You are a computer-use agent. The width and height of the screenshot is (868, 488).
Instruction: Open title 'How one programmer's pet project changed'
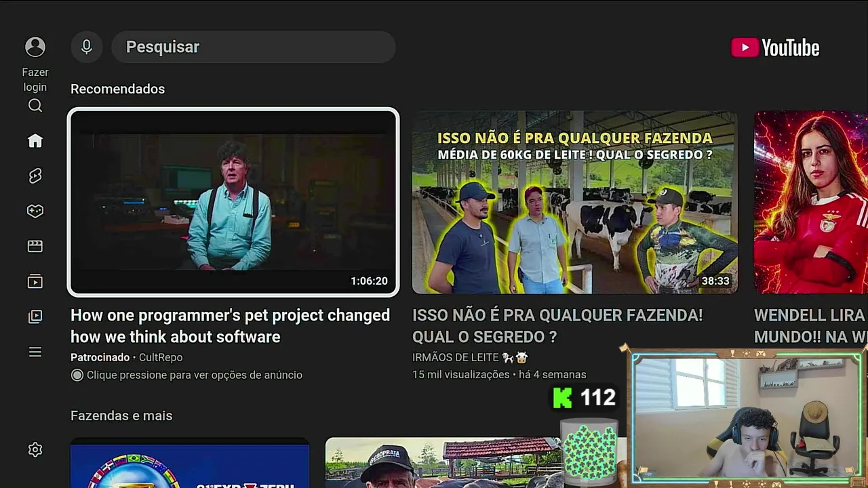click(230, 326)
